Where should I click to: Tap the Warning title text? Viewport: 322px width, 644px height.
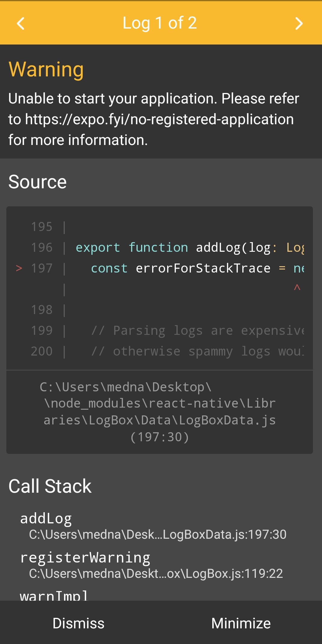[x=46, y=69]
